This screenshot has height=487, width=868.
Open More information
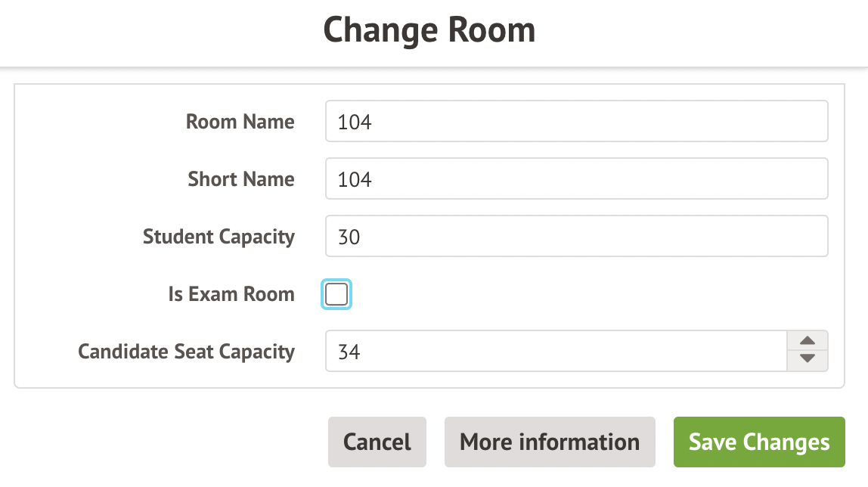pyautogui.click(x=550, y=442)
